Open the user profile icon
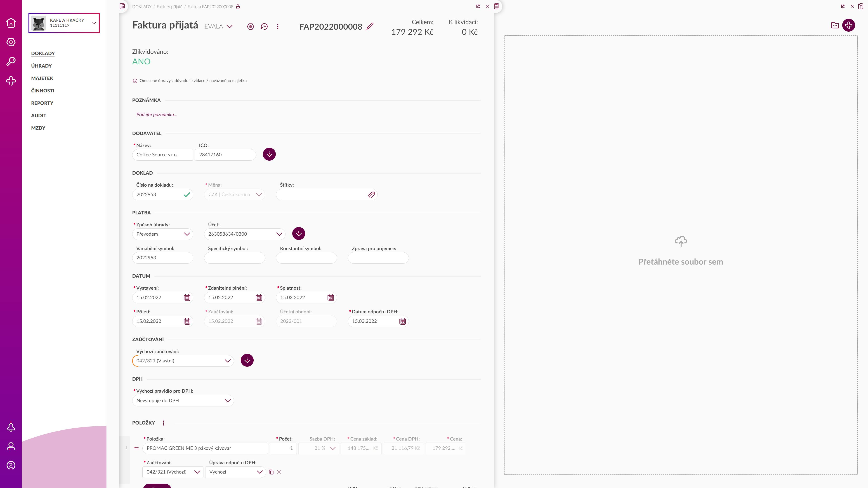The height and width of the screenshot is (488, 868). click(x=11, y=446)
